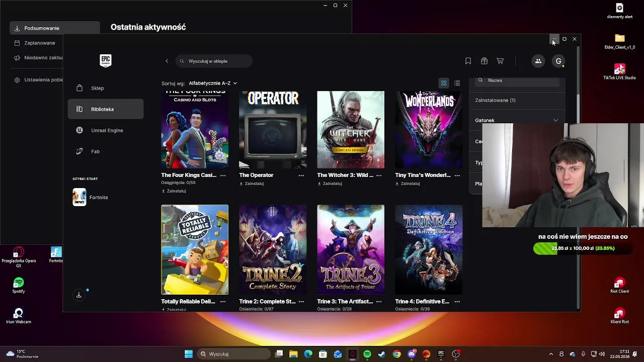
Task: Open the Sort by Alfabetycznie A-Z dropdown
Action: point(212,83)
